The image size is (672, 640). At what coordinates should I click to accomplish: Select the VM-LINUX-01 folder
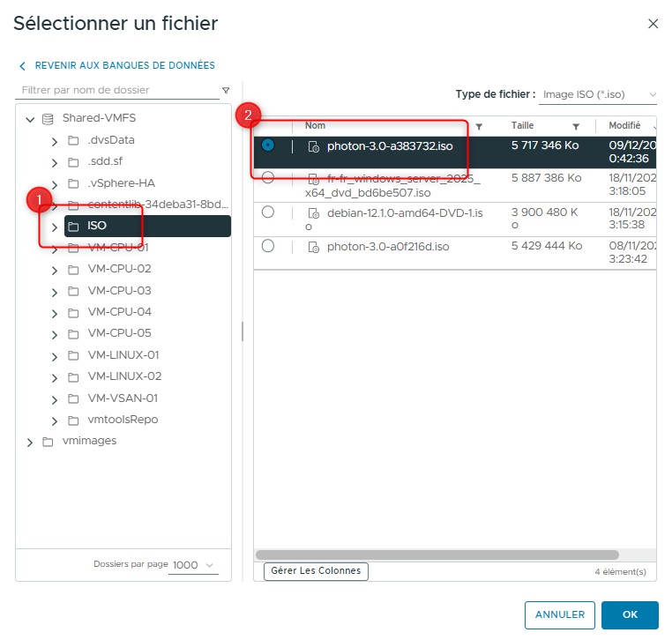pyautogui.click(x=123, y=355)
